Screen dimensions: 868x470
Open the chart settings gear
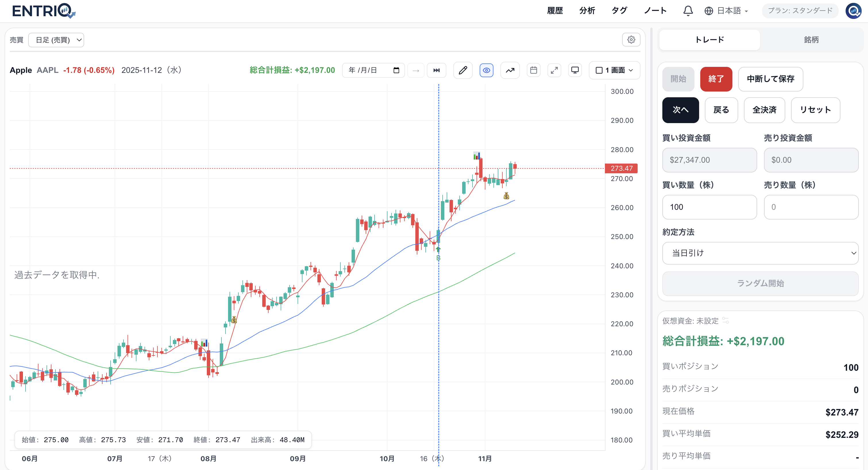click(631, 40)
